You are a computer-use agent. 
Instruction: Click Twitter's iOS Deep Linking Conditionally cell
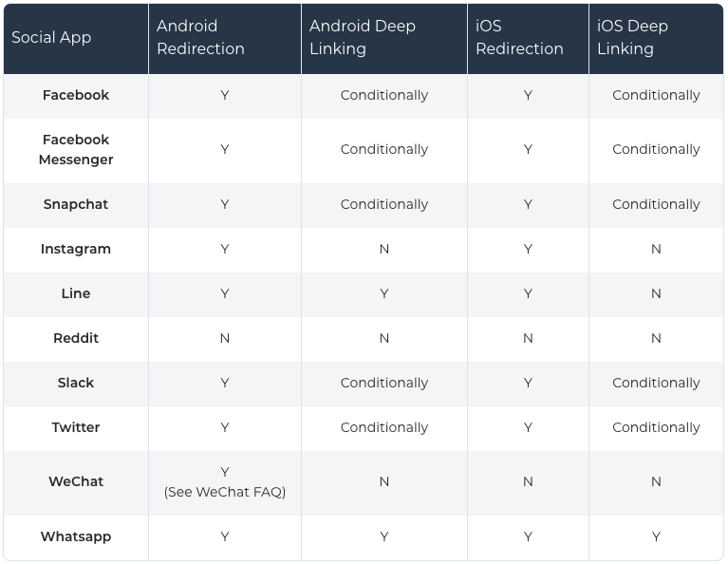[x=656, y=427]
